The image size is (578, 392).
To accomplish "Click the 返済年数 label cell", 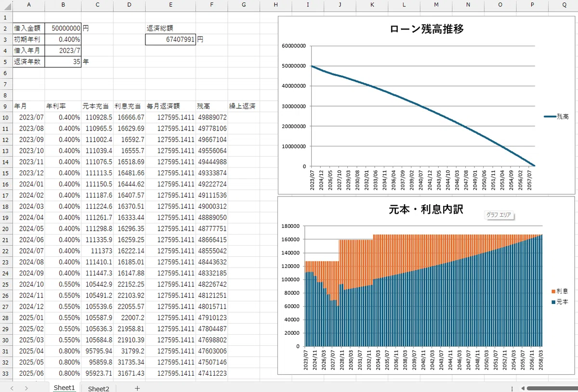I will 29,62.
